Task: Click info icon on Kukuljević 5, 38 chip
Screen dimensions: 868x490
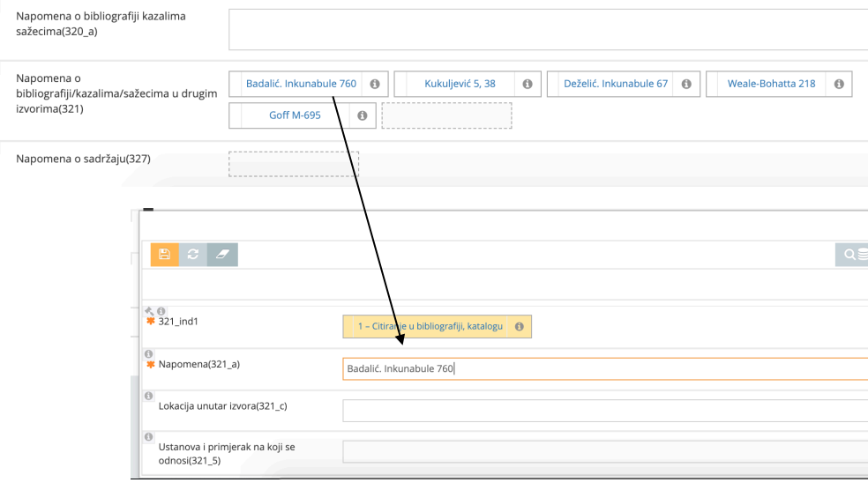Action: click(x=528, y=84)
